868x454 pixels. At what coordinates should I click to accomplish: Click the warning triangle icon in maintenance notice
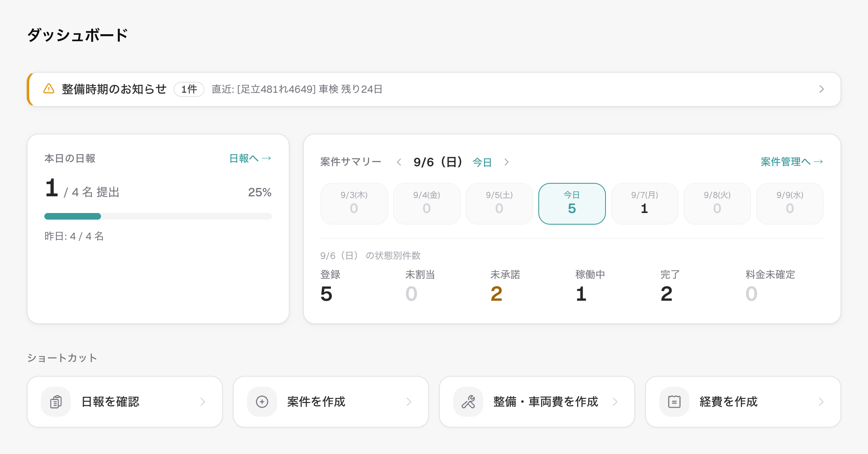point(49,89)
